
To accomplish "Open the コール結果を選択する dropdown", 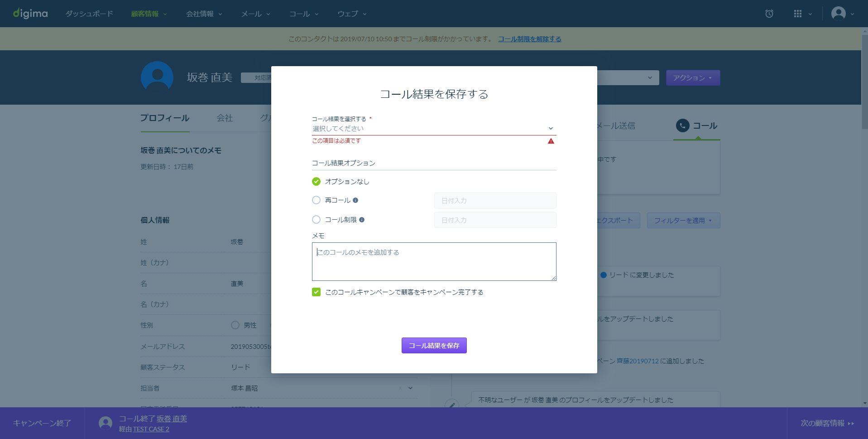I will pos(434,129).
